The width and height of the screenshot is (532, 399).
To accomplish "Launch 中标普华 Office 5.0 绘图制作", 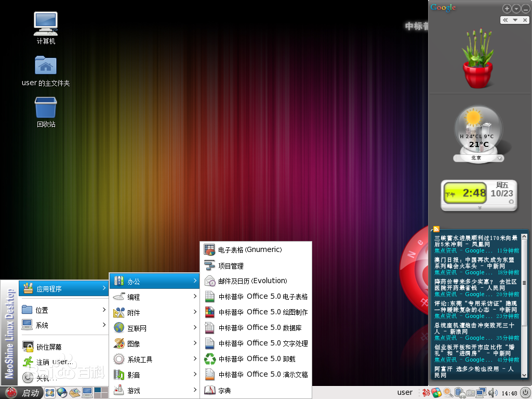I will 256,312.
